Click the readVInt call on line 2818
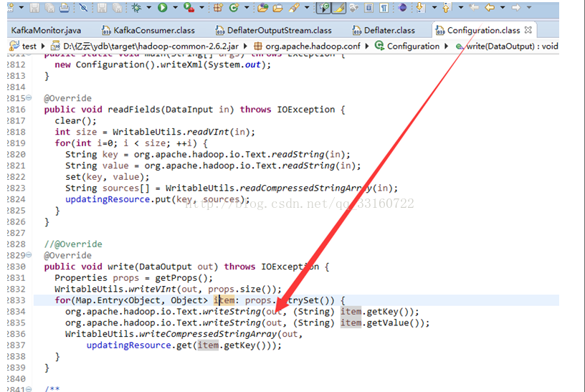Screen dimensions: 585x392 208,132
